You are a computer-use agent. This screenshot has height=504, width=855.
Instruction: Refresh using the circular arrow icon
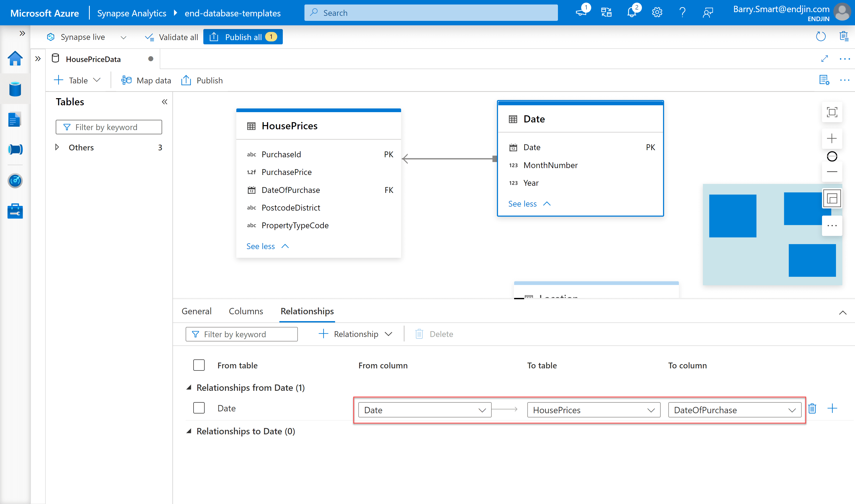pos(821,36)
